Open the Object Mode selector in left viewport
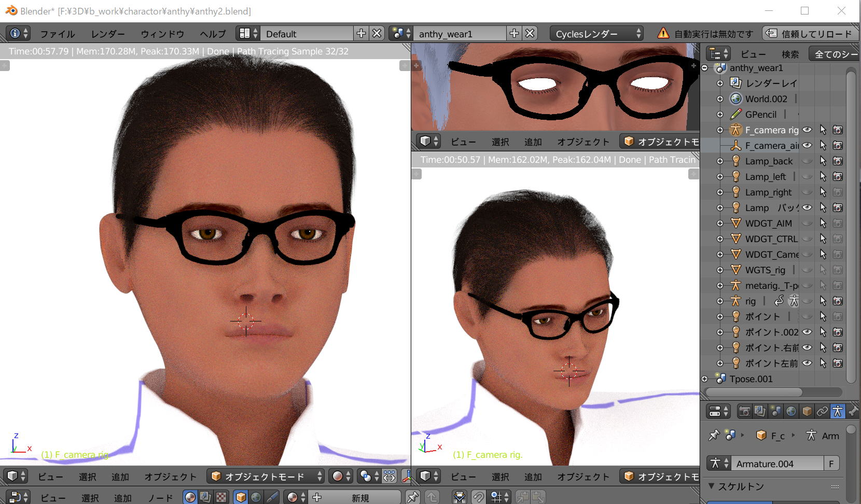The width and height of the screenshot is (861, 504). click(x=266, y=476)
